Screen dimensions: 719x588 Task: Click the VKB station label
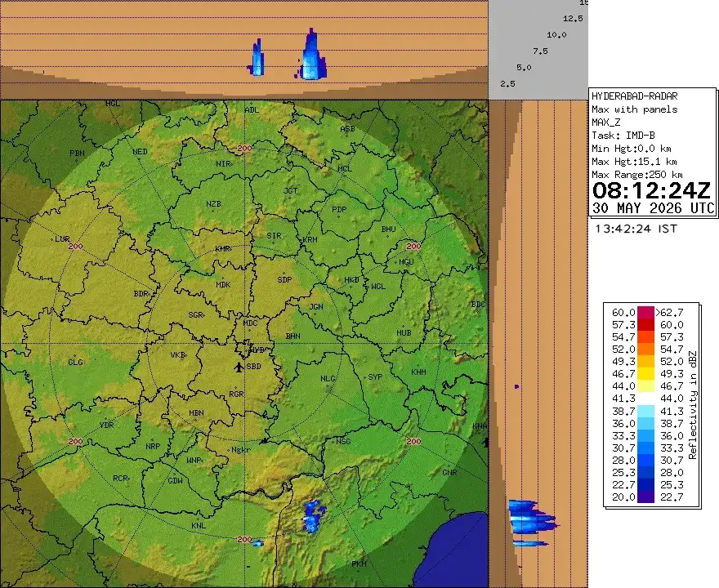coord(178,355)
